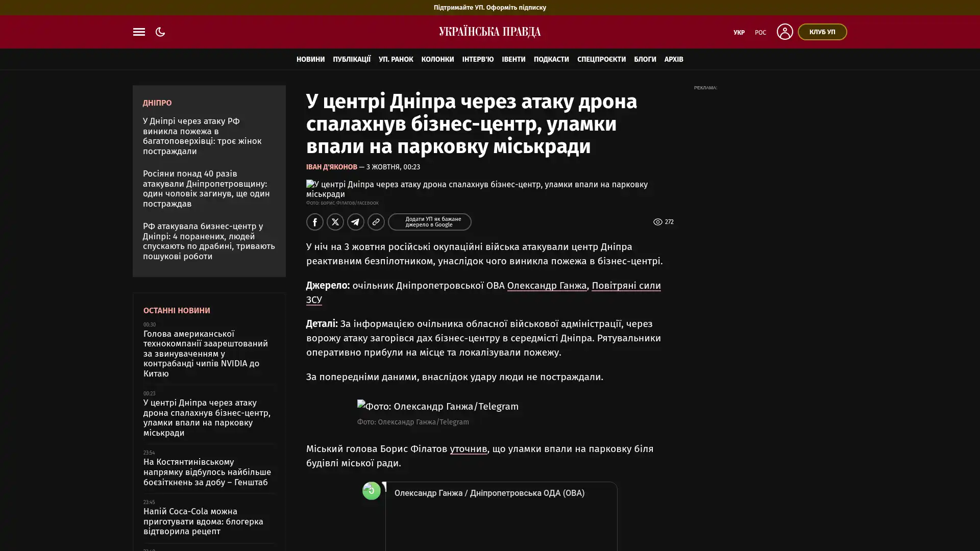This screenshot has width=980, height=551.
Task: Share article on X (Twitter)
Action: (x=335, y=222)
